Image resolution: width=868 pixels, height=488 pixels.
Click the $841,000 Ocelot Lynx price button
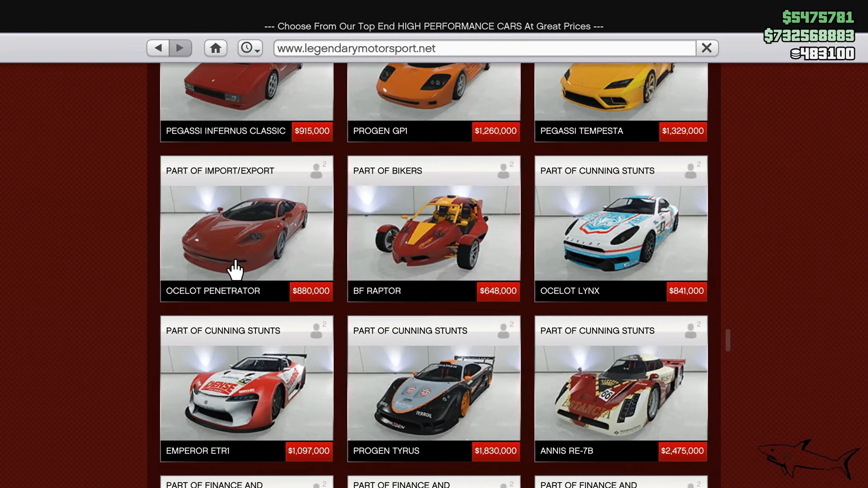point(686,291)
